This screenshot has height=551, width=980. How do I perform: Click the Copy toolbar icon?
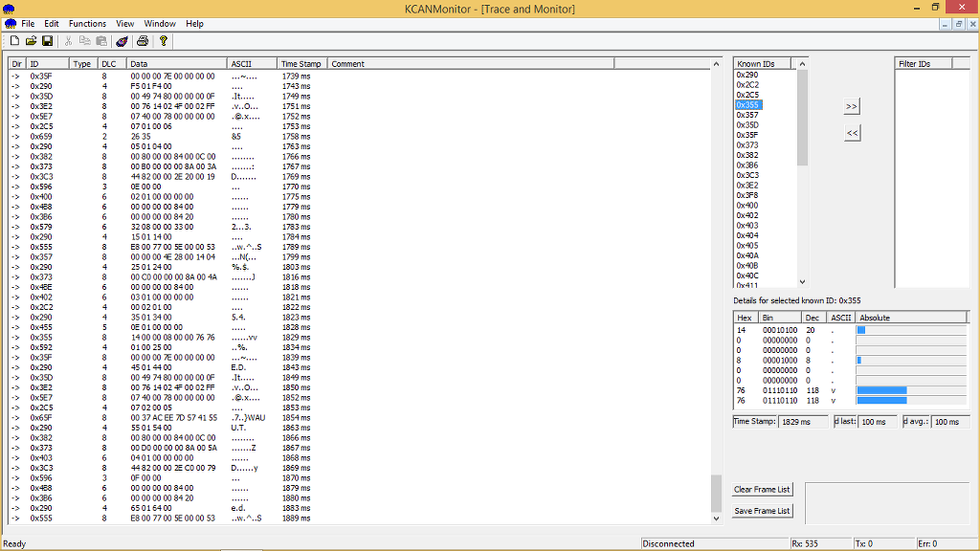point(84,41)
